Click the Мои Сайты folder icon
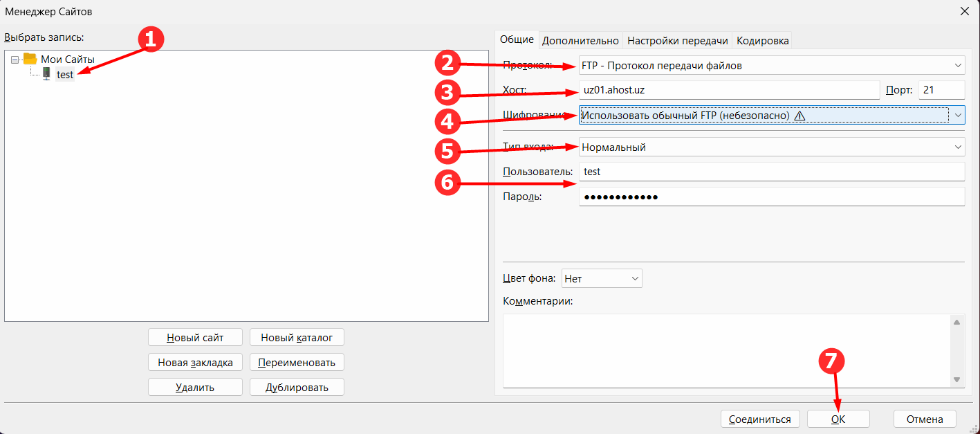 pyautogui.click(x=30, y=59)
